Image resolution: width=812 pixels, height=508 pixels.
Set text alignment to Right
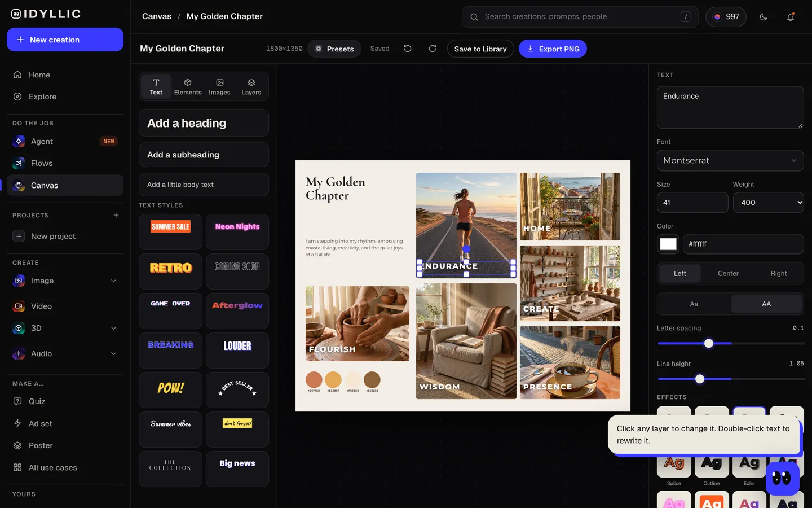[x=779, y=273]
